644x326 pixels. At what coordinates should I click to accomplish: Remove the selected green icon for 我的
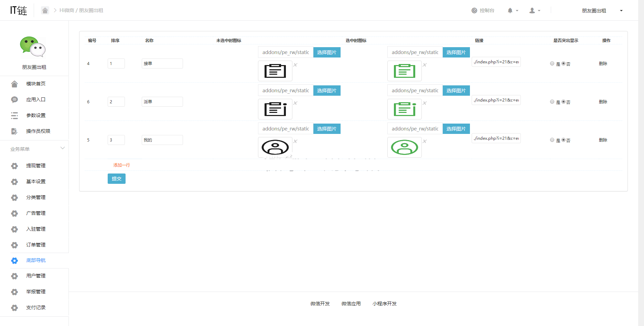point(425,141)
